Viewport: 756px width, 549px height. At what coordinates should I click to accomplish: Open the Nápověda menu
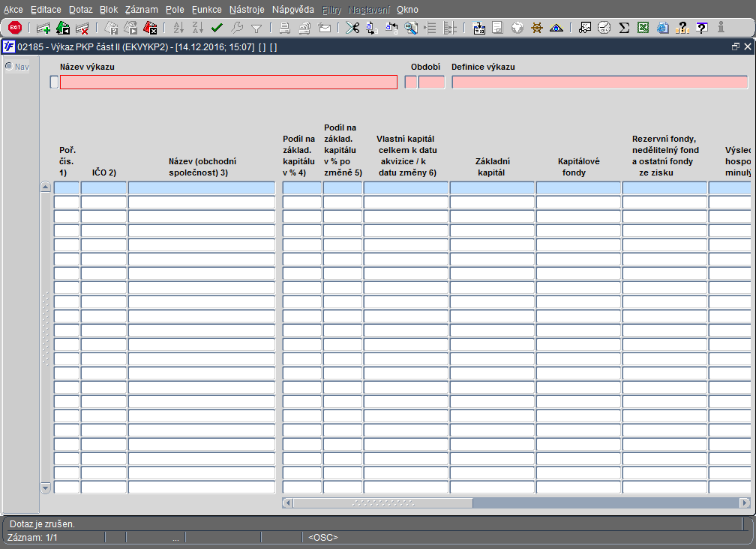[x=292, y=10]
